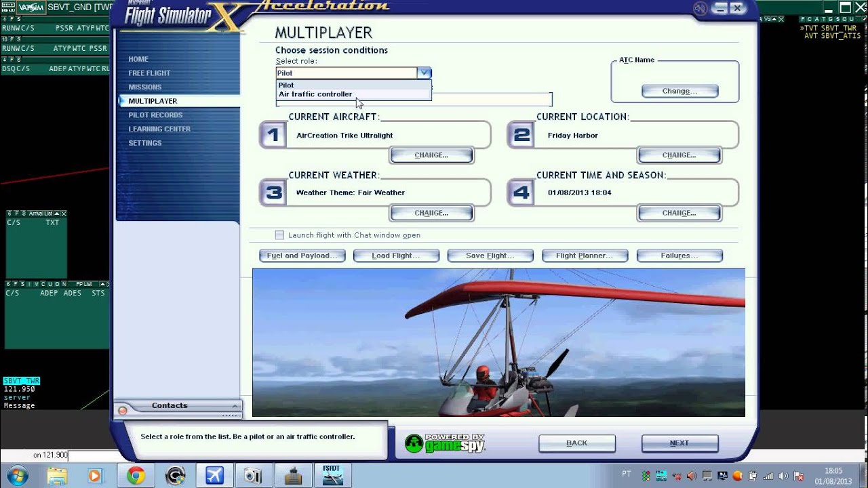The height and width of the screenshot is (488, 868).
Task: Enable Launch flight with Chat window open
Action: click(279, 235)
